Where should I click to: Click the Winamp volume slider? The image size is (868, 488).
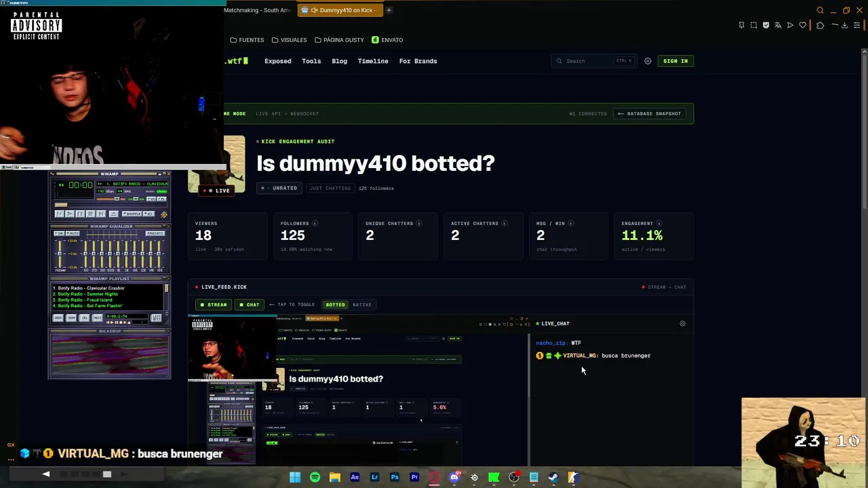click(x=111, y=199)
